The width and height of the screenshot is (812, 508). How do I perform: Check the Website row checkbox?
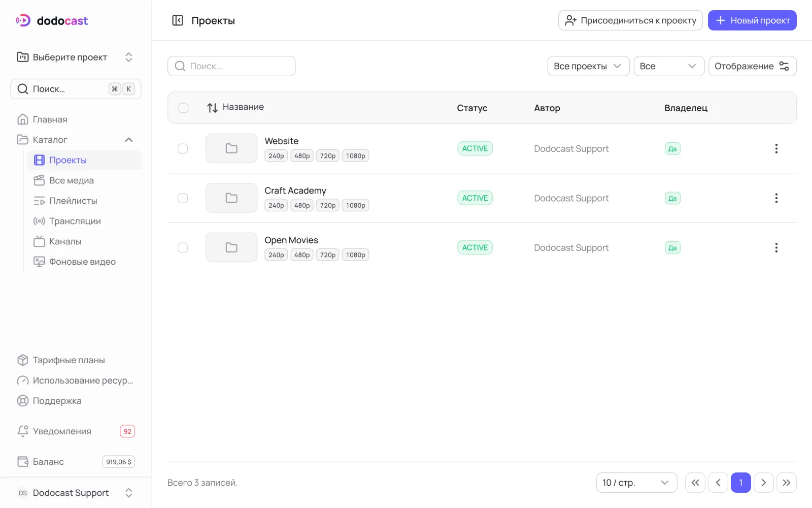point(183,148)
